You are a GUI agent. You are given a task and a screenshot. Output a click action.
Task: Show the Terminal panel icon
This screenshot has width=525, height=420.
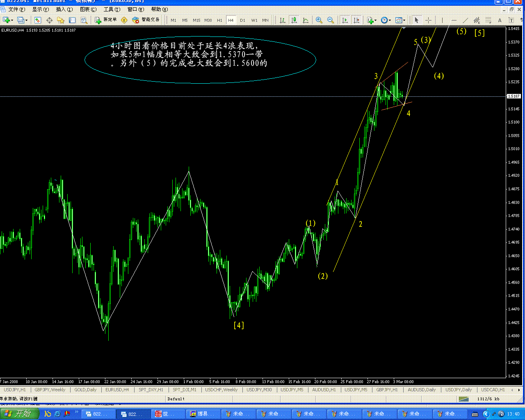click(x=72, y=20)
